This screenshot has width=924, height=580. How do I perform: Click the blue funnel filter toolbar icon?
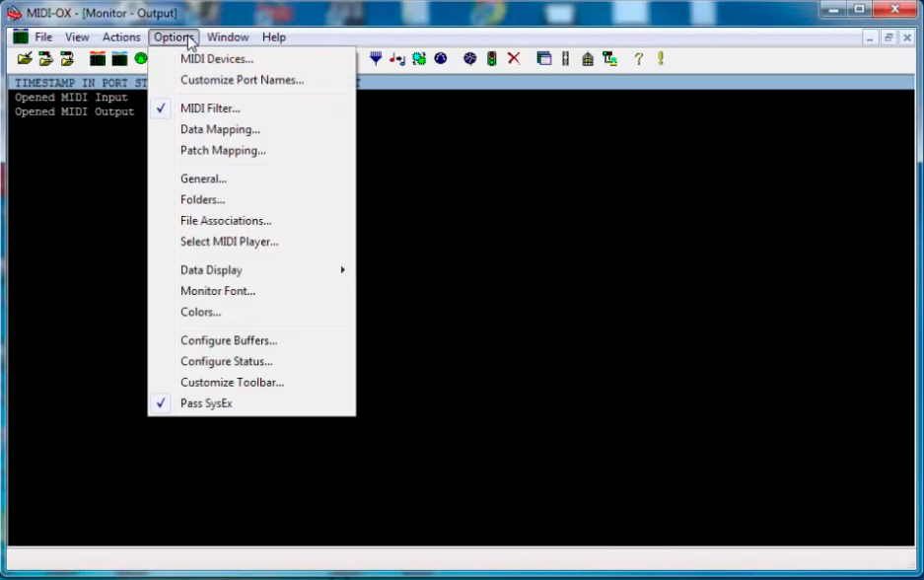click(x=376, y=58)
